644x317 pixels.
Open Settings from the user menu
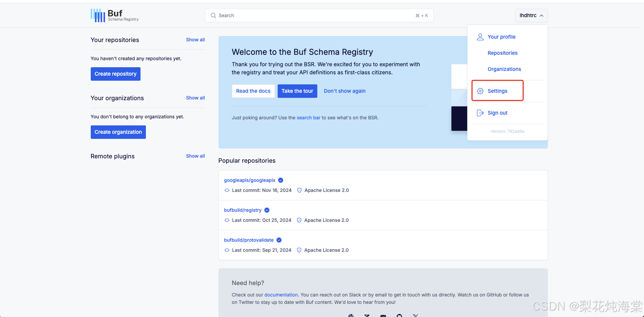point(497,91)
